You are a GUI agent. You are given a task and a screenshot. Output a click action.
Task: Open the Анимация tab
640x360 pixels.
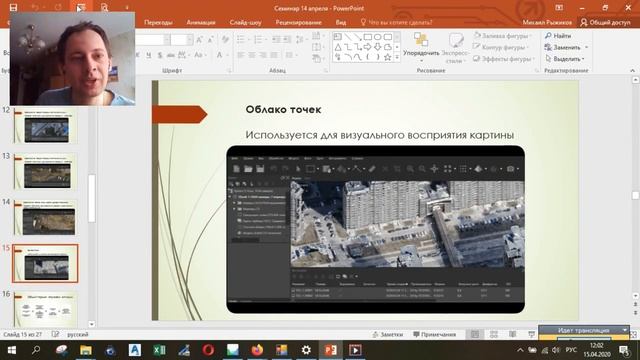[201, 22]
